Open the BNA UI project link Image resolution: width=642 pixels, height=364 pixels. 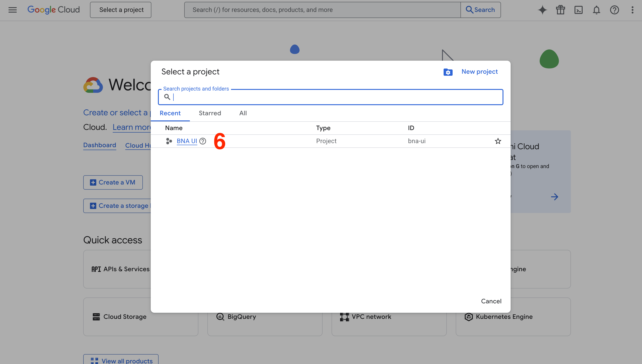coord(187,141)
